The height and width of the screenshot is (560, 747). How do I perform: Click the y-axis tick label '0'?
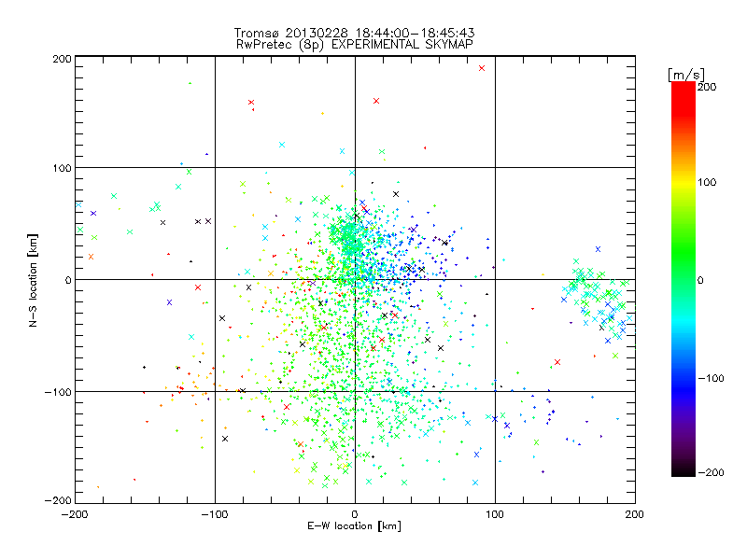tap(68, 280)
